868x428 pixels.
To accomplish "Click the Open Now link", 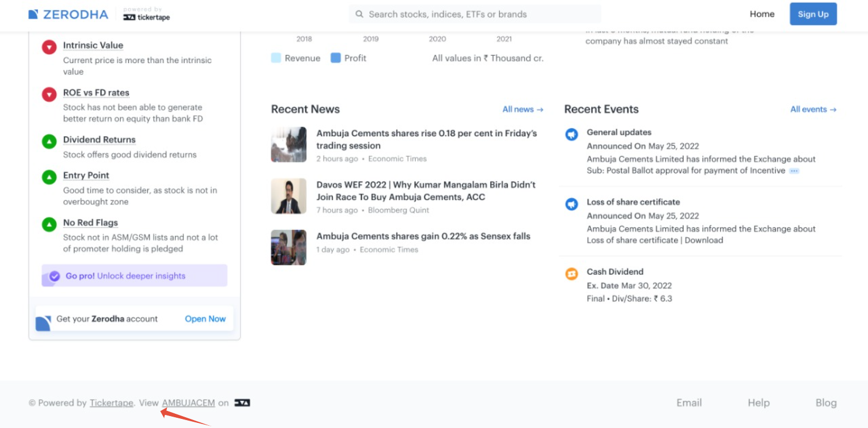I will tap(205, 319).
